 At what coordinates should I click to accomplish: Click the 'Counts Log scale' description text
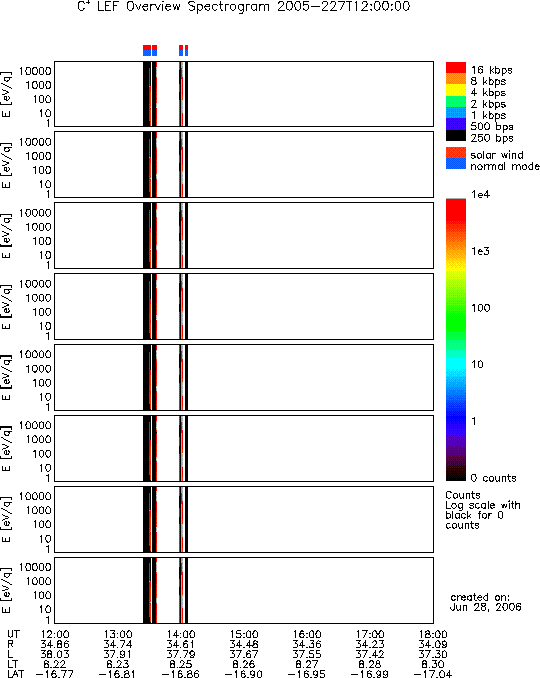tap(483, 510)
